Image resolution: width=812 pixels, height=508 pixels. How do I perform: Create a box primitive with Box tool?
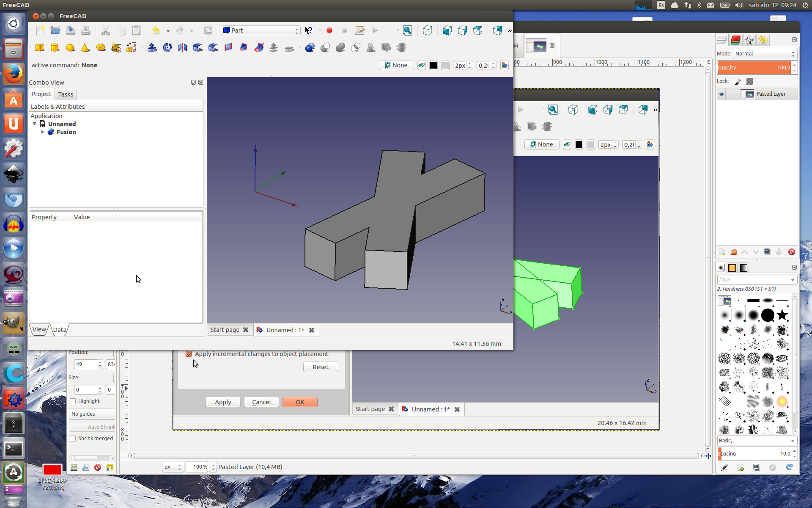[x=40, y=47]
